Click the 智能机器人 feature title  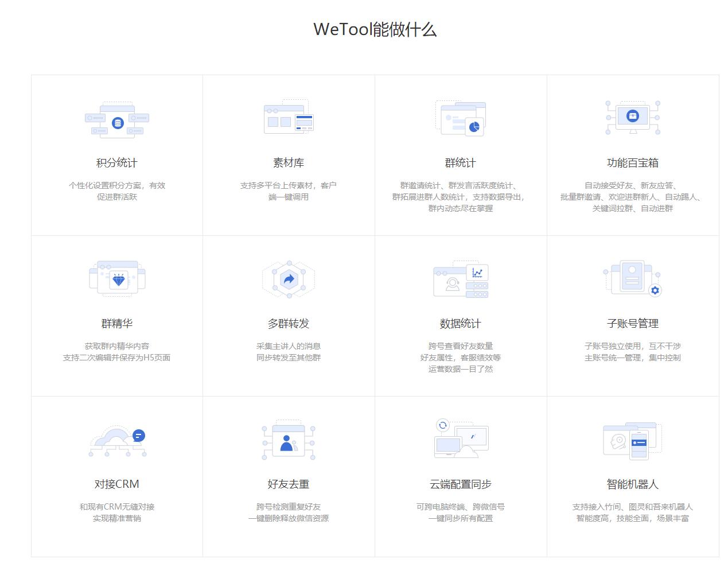tap(632, 484)
